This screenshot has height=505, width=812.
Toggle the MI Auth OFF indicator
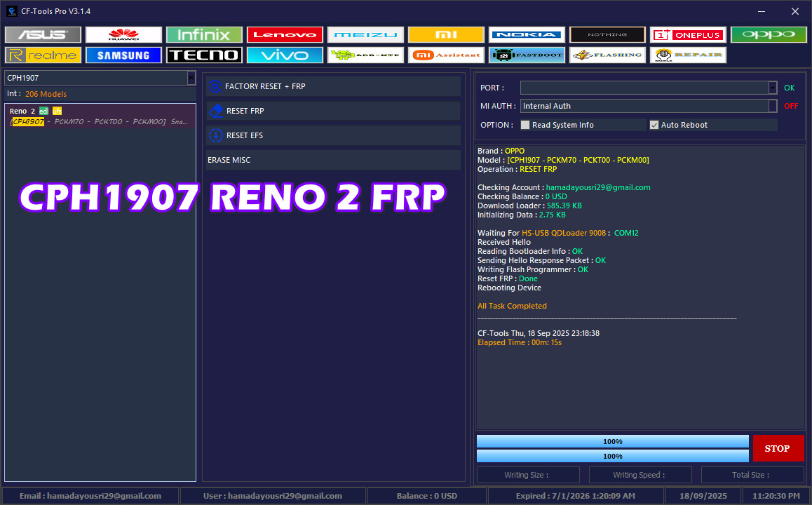click(x=791, y=106)
